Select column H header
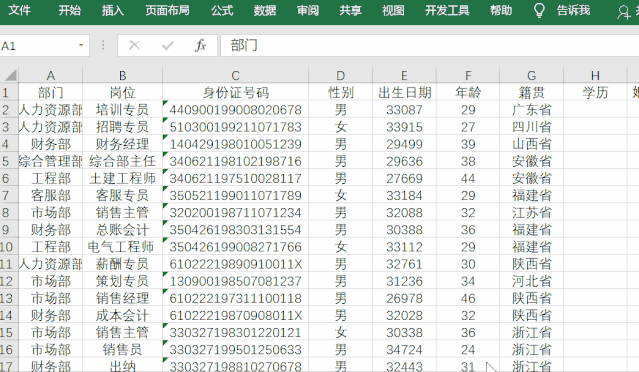This screenshot has height=372, width=639. point(595,75)
